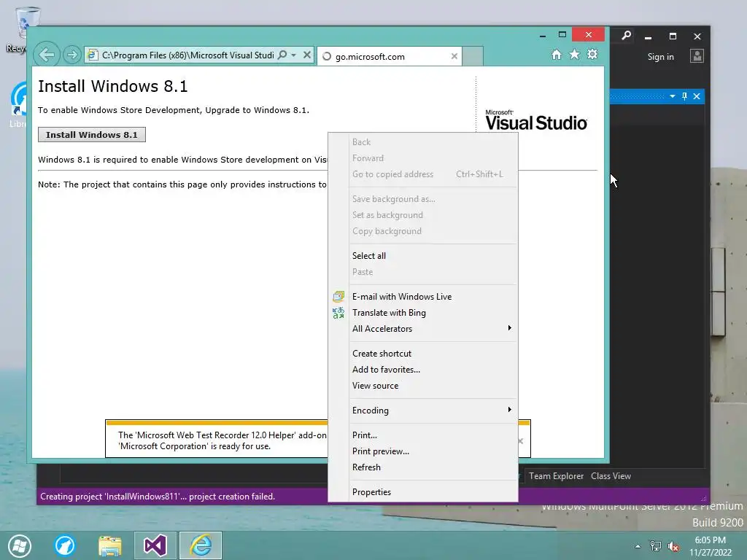Open Favorites star icon
747x560 pixels.
[575, 54]
